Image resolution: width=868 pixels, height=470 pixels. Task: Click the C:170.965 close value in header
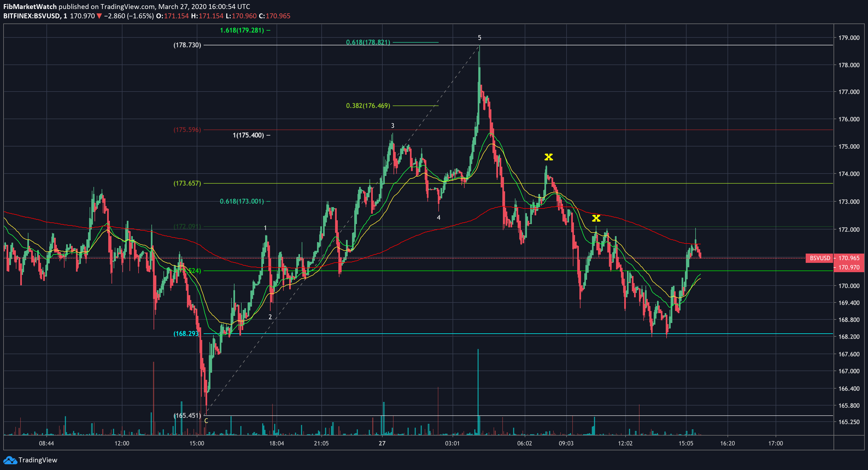tap(274, 16)
